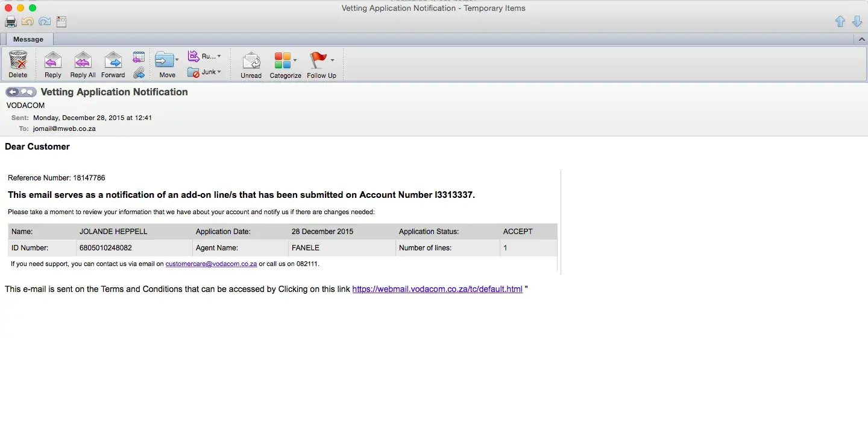Screen dimensions: 868x441
Task: Print the message using the printer icon
Action: point(11,22)
